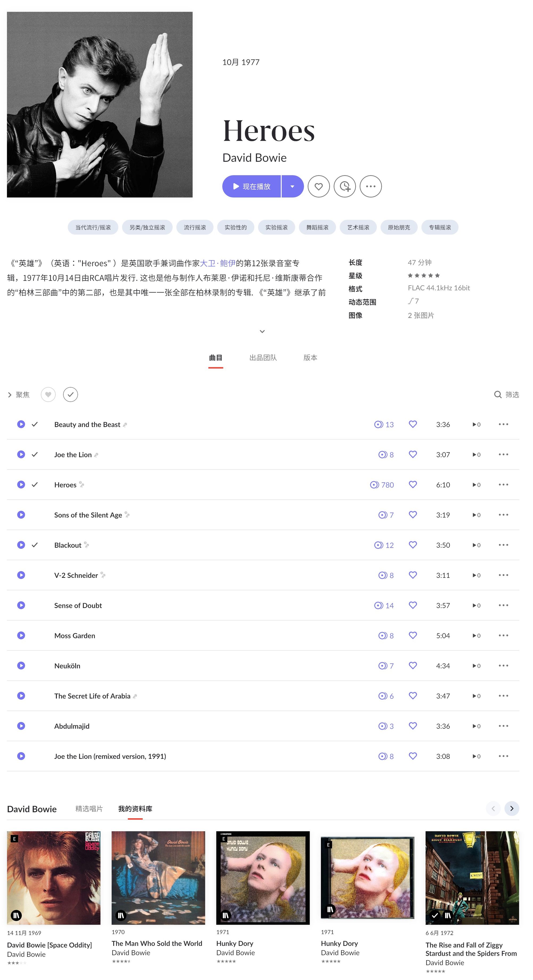
Task: Toggle the checkmark on Blackout track
Action: (x=35, y=545)
